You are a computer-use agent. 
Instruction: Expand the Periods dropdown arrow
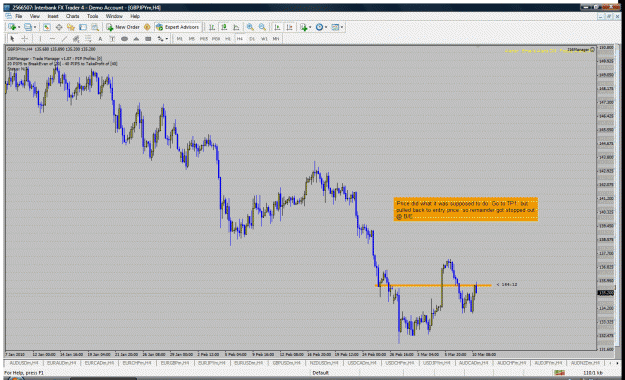(x=326, y=27)
